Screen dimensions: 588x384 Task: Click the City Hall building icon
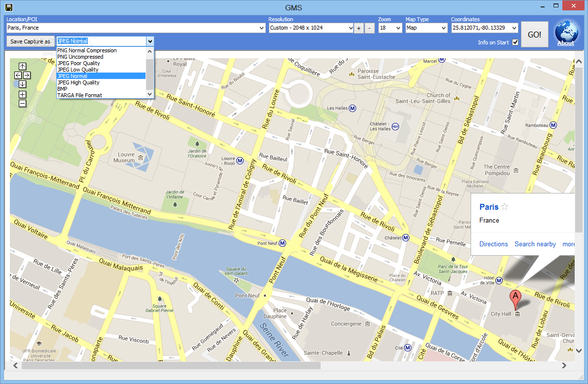pos(517,314)
